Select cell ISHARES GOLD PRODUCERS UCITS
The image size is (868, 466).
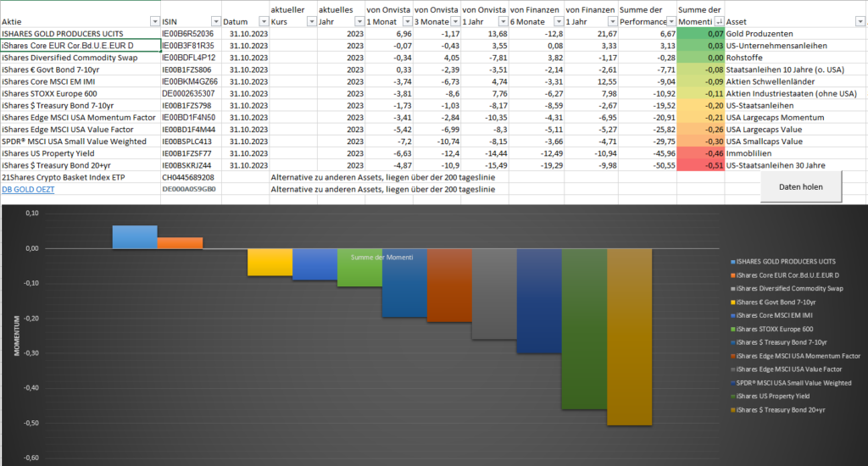[x=81, y=34]
